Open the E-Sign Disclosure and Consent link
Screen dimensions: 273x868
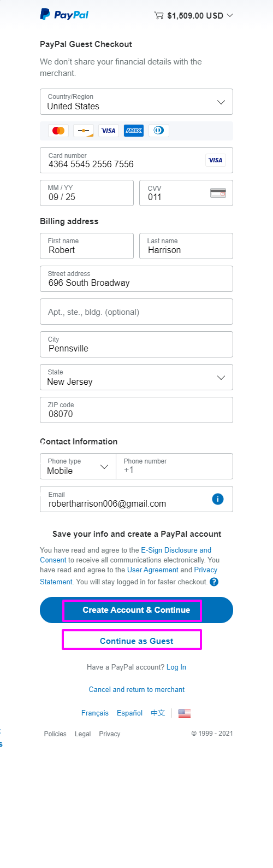pyautogui.click(x=126, y=555)
